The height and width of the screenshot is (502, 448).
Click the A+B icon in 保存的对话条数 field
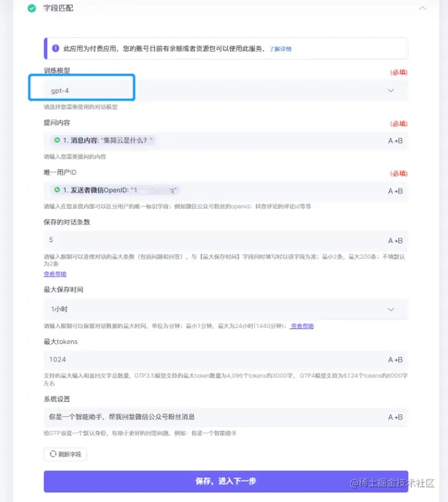tap(395, 241)
